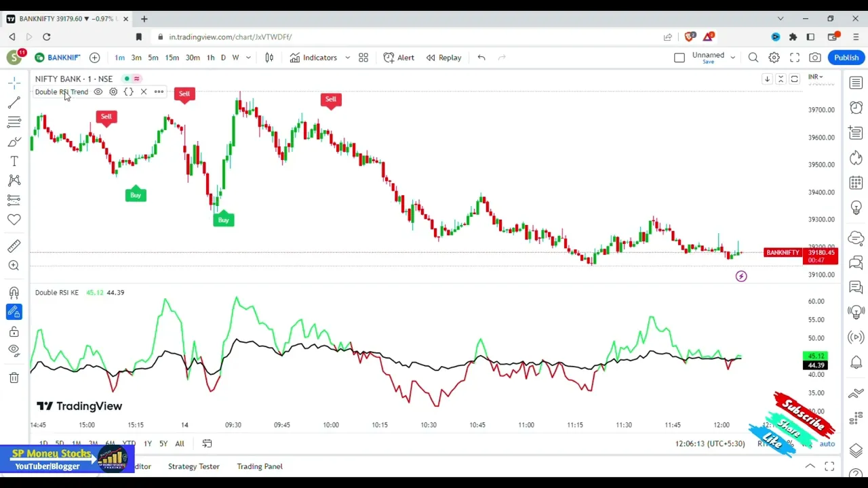868x488 pixels.
Task: Switch to the 3m timeframe
Action: (x=136, y=58)
